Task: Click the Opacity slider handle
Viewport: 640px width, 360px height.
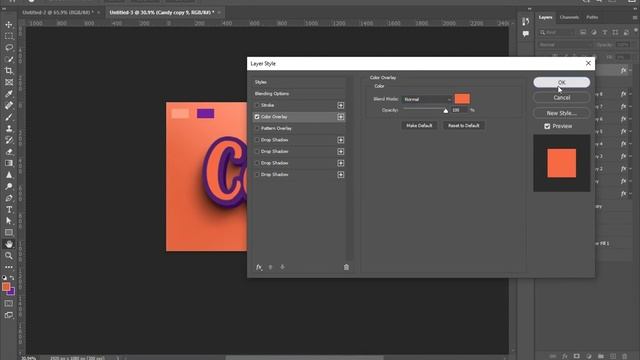Action: click(446, 111)
